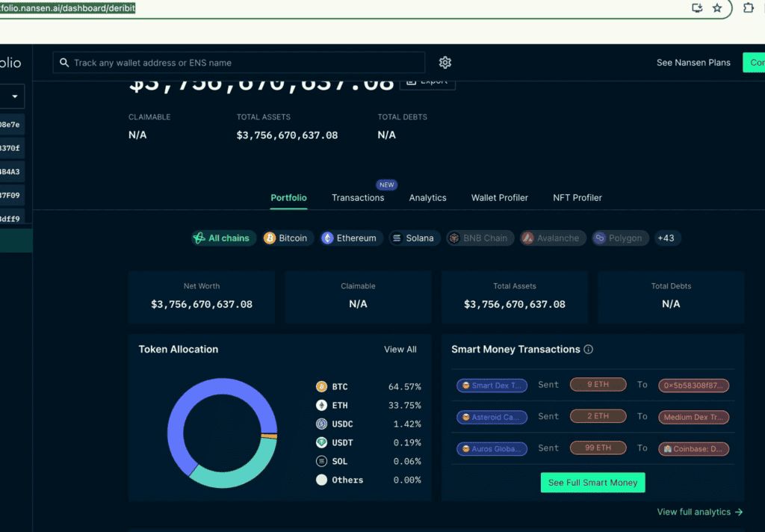Click the orange USDC donut segment

[x=269, y=436]
